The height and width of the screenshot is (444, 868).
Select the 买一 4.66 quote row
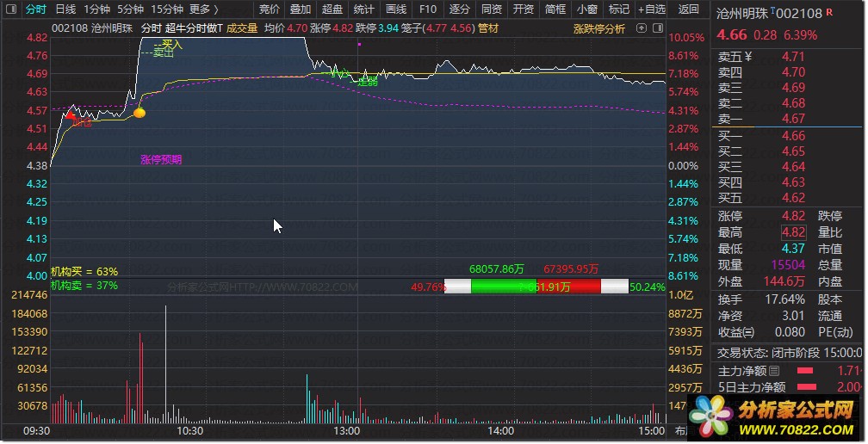click(788, 136)
